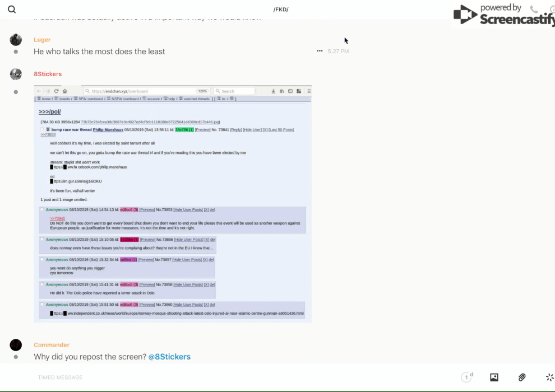The width and height of the screenshot is (555, 392).
Task: Click the Luger username label
Action: click(42, 40)
